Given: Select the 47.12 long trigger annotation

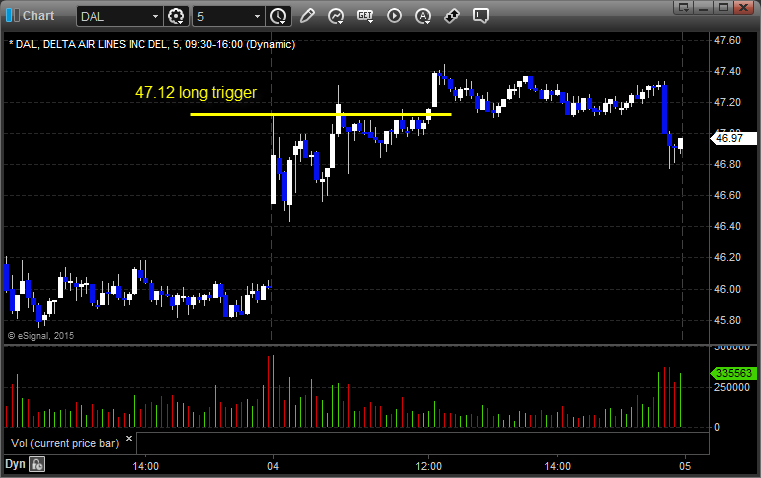Looking at the screenshot, I should (196, 92).
